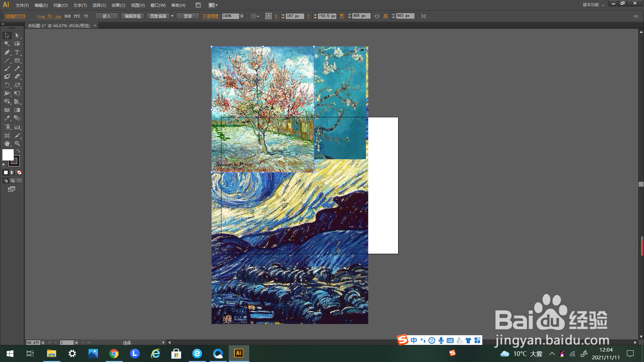Set paint mode to Color
This screenshot has height=362, width=644.
(6, 173)
